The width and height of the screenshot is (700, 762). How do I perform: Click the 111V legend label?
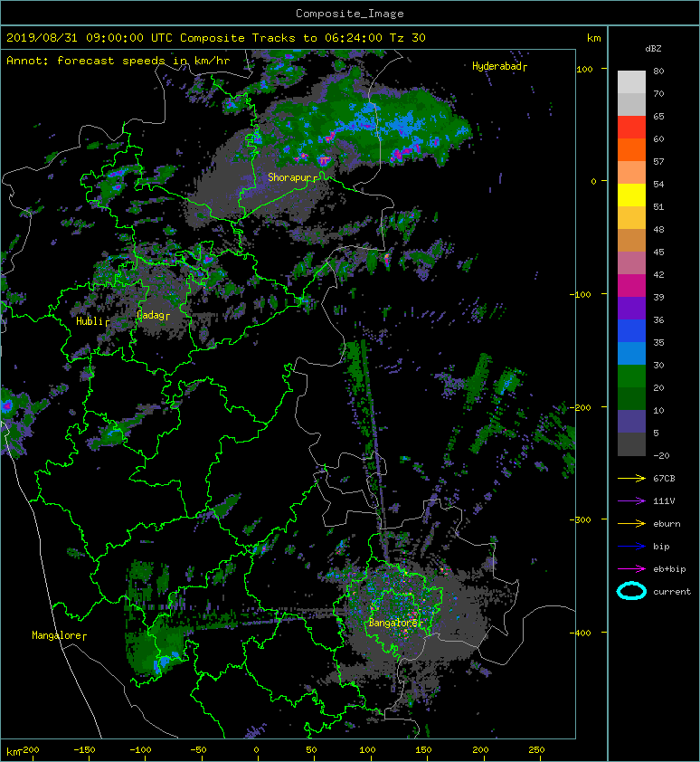tap(664, 501)
